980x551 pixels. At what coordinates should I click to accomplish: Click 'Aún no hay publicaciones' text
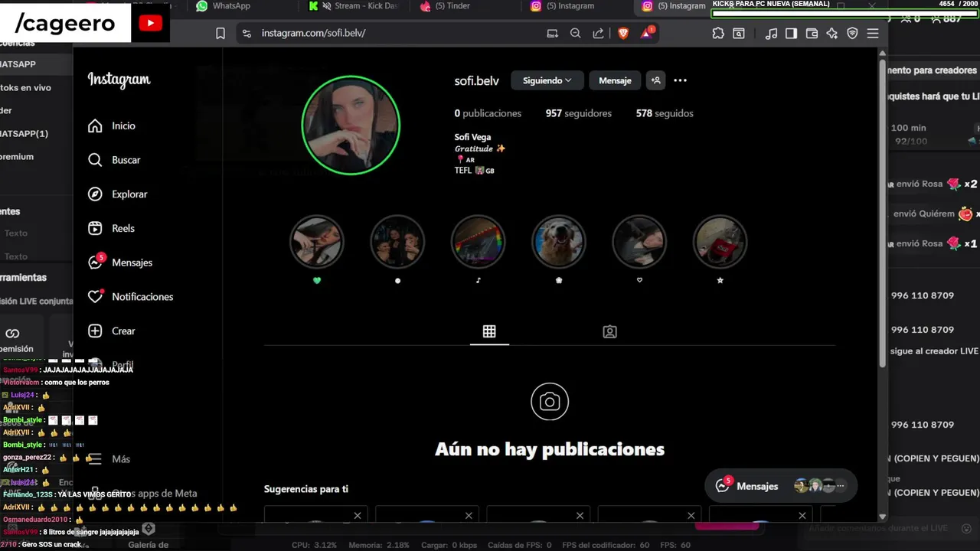550,449
